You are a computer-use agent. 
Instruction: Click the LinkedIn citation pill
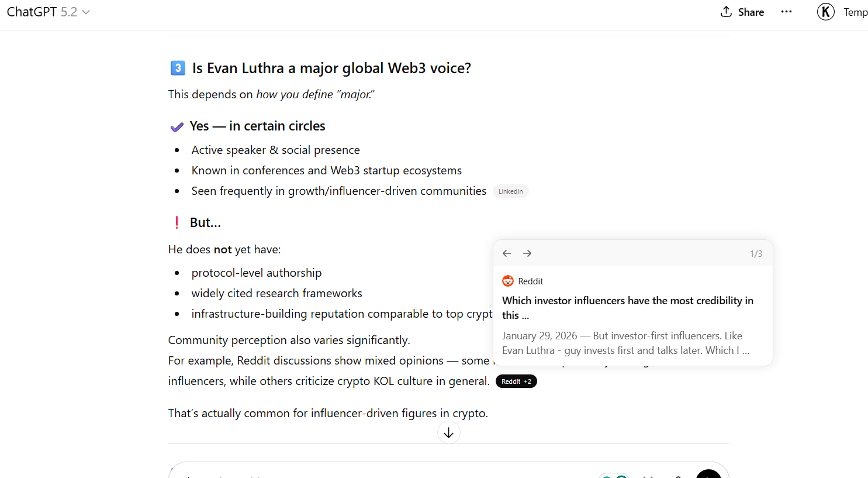[510, 191]
